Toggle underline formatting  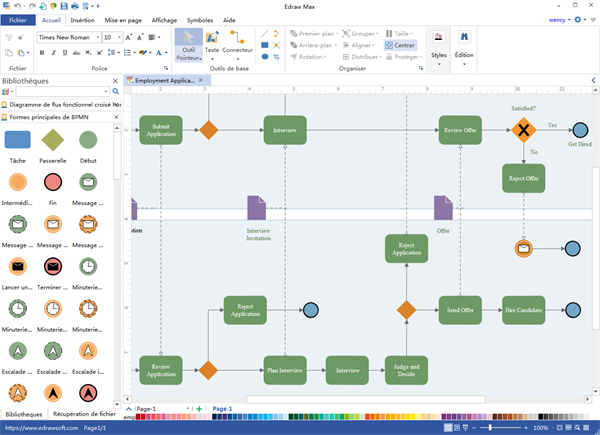pos(65,53)
